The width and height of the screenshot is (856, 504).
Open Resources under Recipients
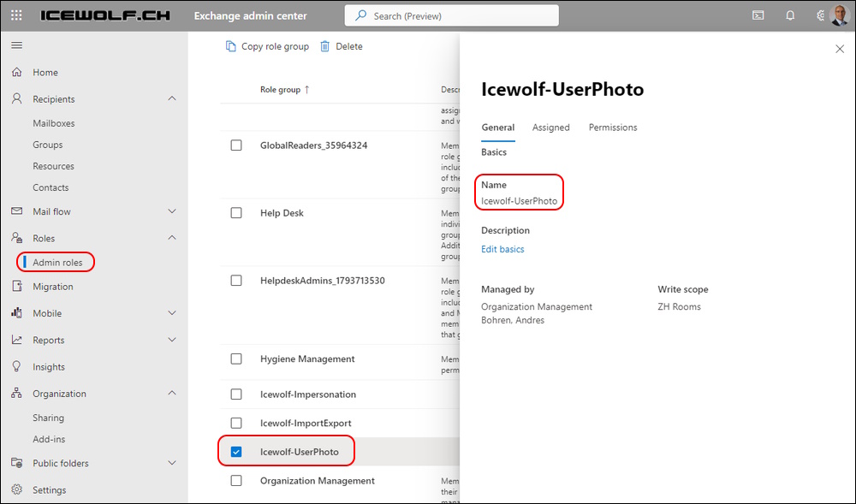[53, 166]
